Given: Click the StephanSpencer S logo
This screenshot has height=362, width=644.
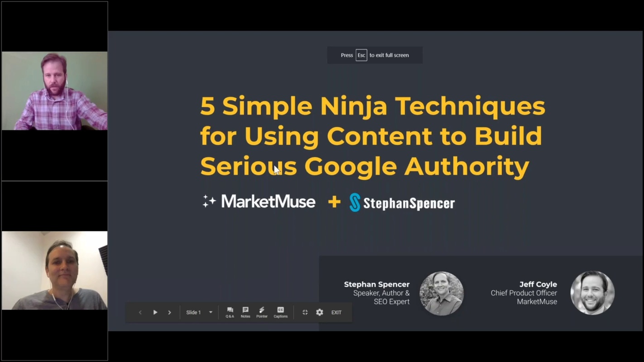Looking at the screenshot, I should click(x=356, y=202).
